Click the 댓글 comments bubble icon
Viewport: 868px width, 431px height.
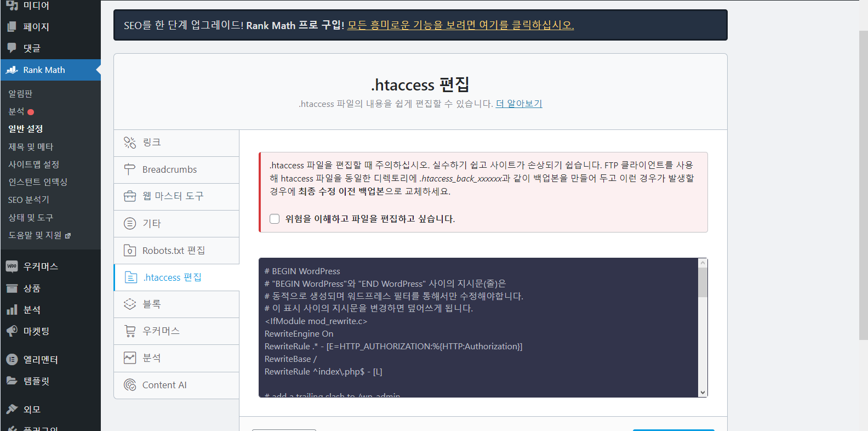[12, 48]
